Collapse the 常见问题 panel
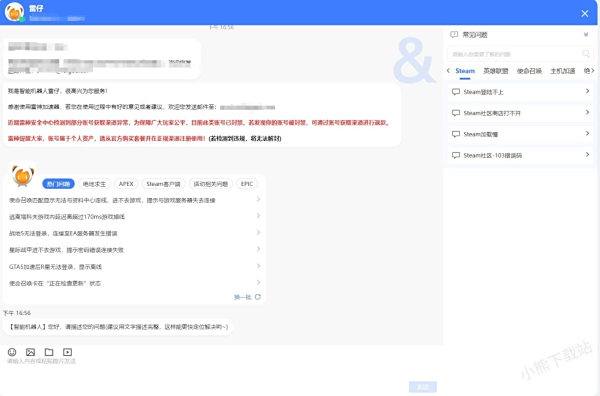The image size is (600, 396). coord(586,35)
